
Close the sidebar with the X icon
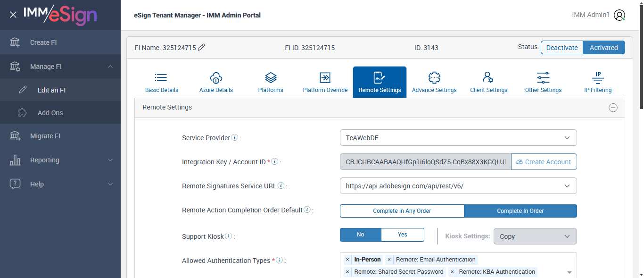tap(13, 15)
